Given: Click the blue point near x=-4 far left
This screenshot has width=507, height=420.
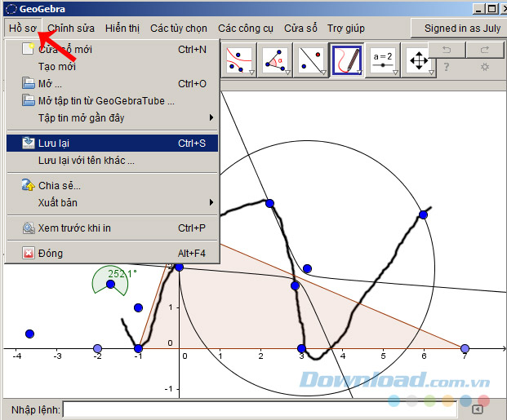Looking at the screenshot, I should click(x=29, y=334).
